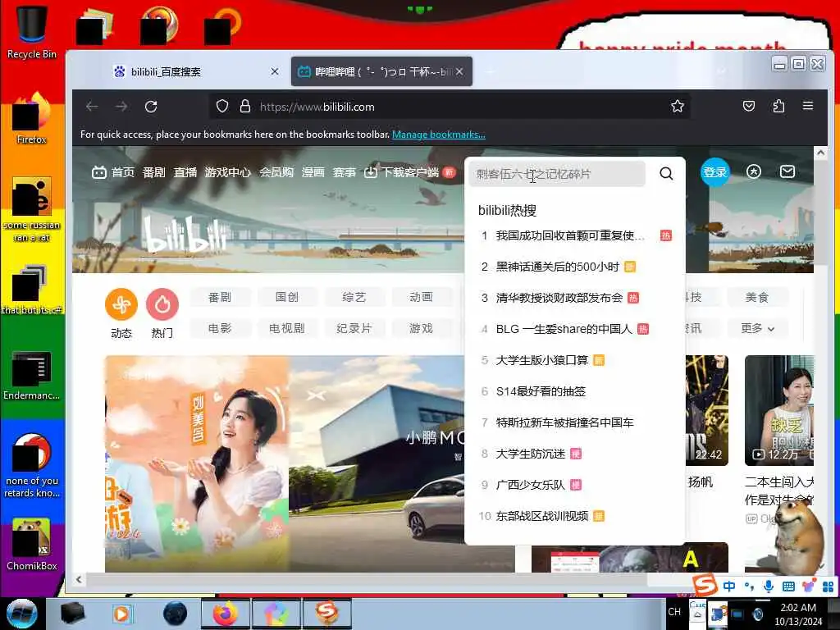
Task: Open the bilibili membership star-circle icon
Action: (x=754, y=172)
